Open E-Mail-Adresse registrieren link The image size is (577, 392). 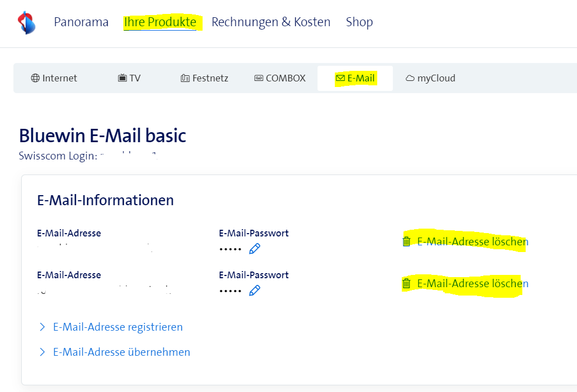coord(118,327)
